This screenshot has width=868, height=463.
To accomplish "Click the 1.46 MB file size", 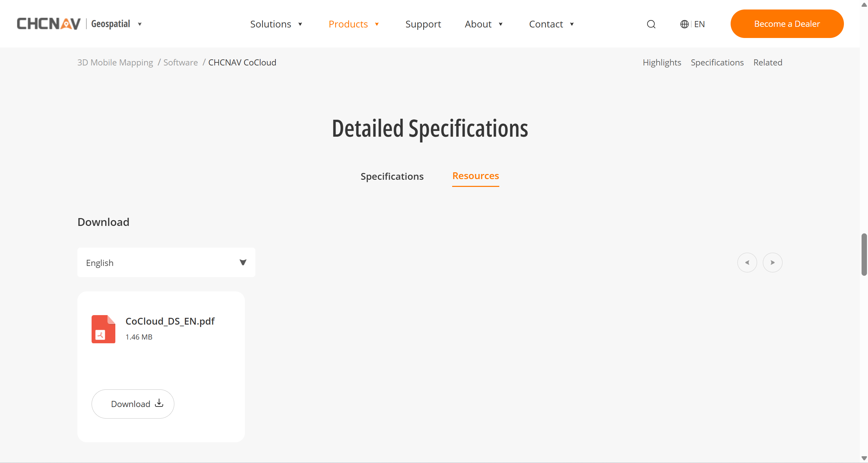I will coord(139,337).
